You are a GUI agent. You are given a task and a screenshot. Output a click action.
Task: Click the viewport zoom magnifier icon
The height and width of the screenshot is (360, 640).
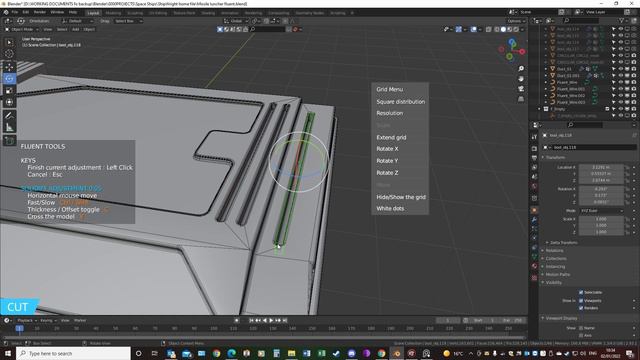(x=521, y=69)
